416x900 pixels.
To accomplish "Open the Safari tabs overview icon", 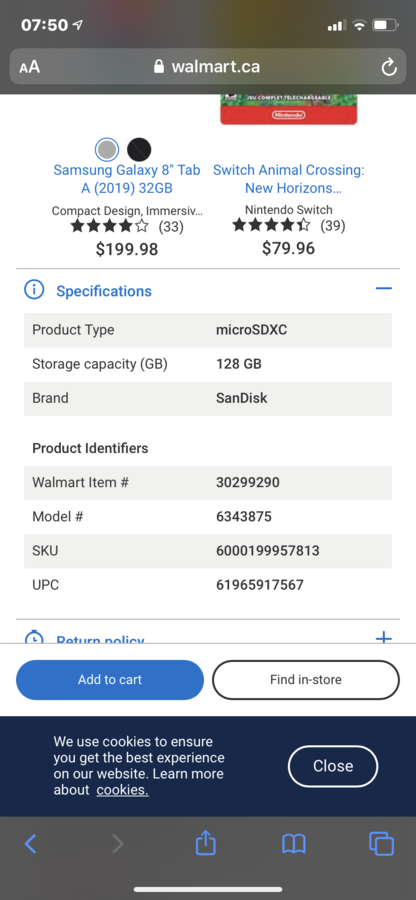I will [x=382, y=843].
